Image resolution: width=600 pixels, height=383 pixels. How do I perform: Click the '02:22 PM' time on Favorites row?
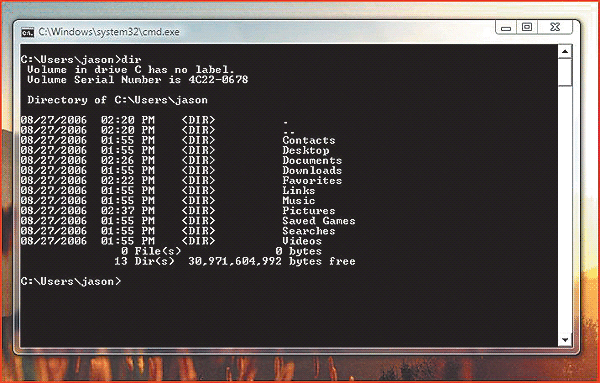(x=128, y=180)
